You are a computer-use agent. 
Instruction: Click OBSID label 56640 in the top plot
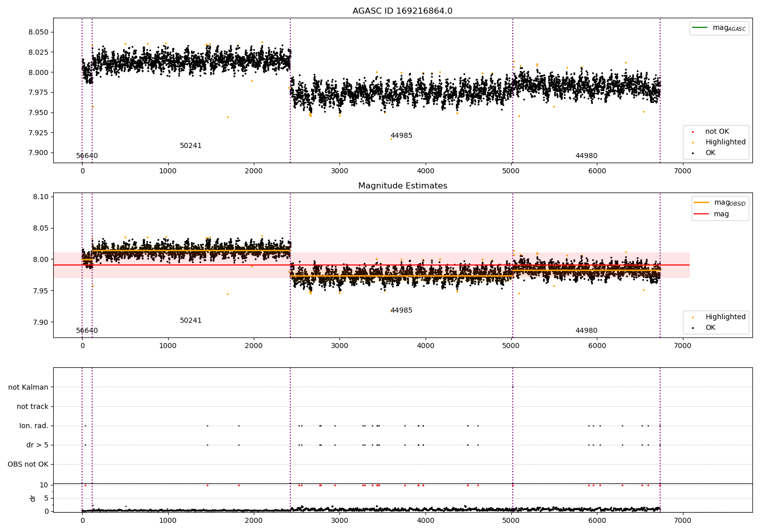pyautogui.click(x=87, y=156)
